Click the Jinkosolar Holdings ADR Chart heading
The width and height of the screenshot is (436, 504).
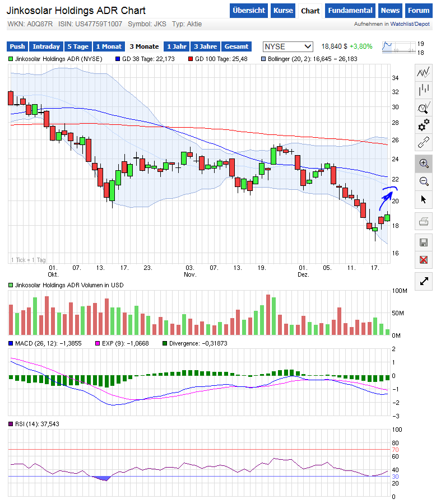point(76,11)
